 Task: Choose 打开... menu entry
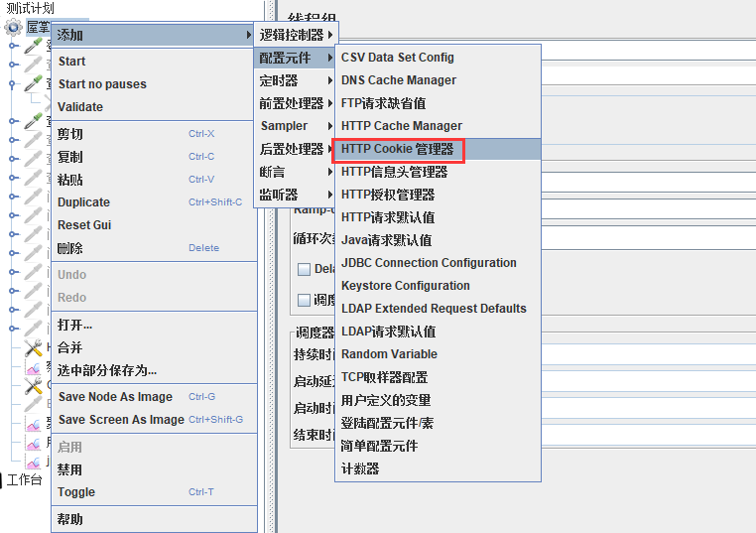click(153, 325)
